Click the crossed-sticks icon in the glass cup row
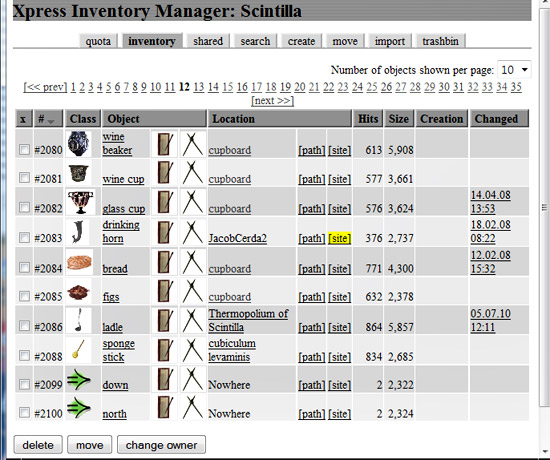The height and width of the screenshot is (460, 550). 193,202
